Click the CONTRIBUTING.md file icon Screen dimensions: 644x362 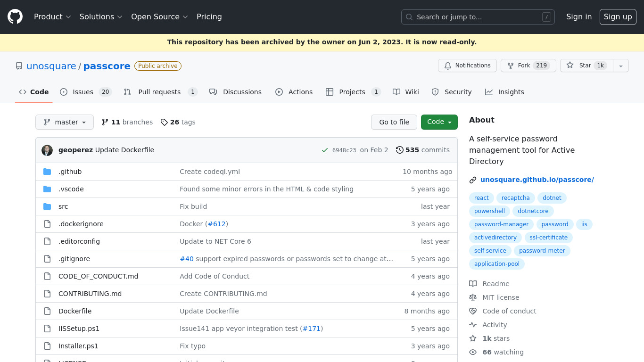pos(47,294)
